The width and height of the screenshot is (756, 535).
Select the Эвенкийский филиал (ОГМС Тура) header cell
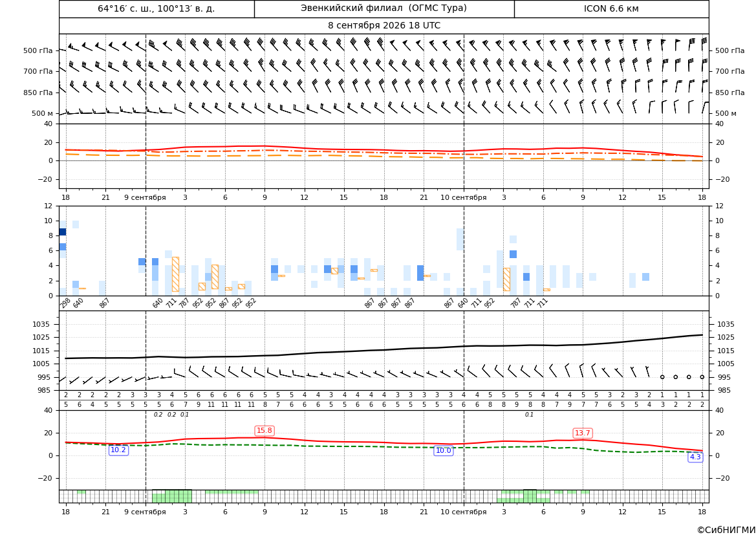point(383,8)
